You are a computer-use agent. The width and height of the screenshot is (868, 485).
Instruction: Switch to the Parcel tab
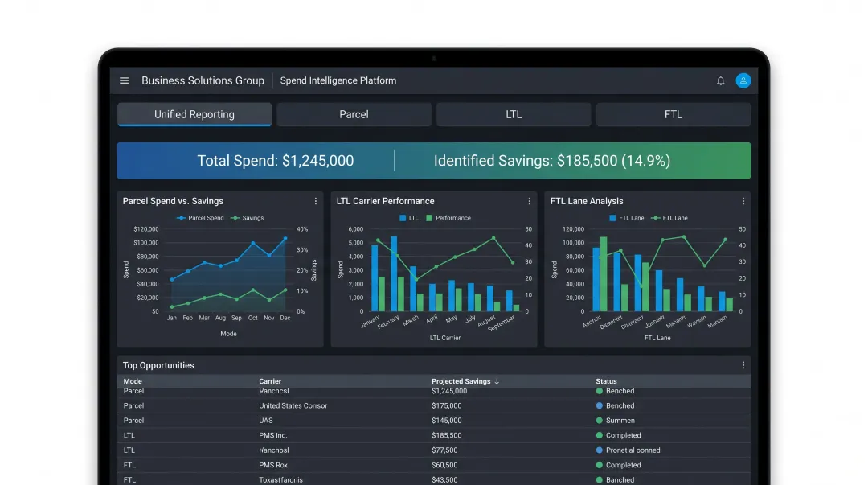pos(354,114)
